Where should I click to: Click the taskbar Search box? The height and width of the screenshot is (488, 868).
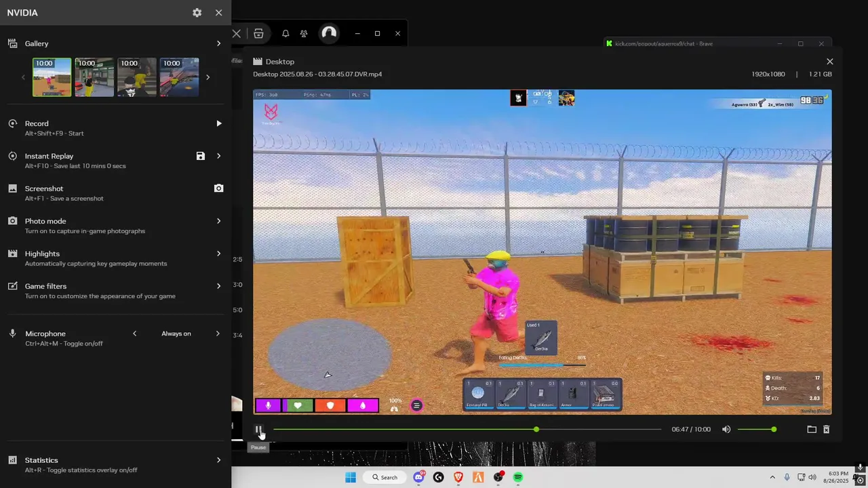384,477
